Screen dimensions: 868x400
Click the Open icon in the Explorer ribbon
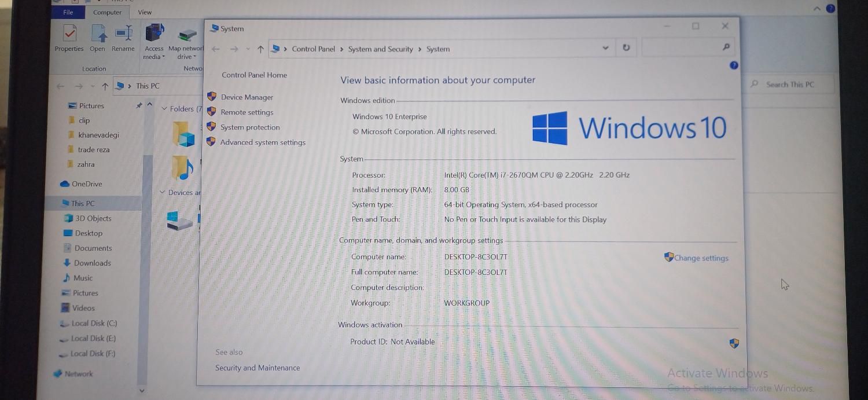click(x=98, y=38)
